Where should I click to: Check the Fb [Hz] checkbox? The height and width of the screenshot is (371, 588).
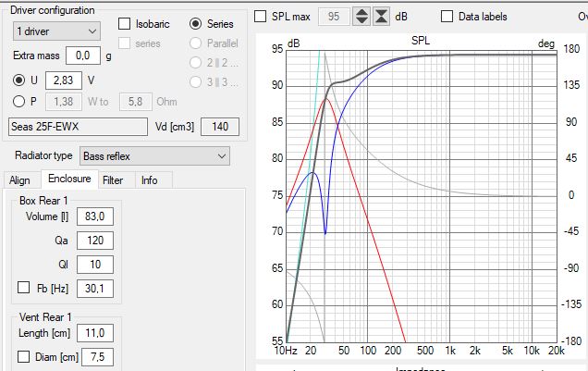point(26,289)
